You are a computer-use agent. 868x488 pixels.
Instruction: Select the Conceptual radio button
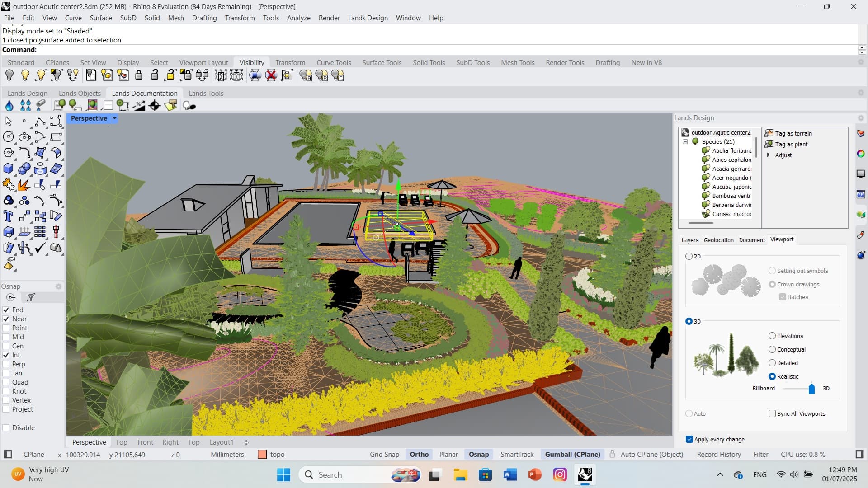(773, 349)
